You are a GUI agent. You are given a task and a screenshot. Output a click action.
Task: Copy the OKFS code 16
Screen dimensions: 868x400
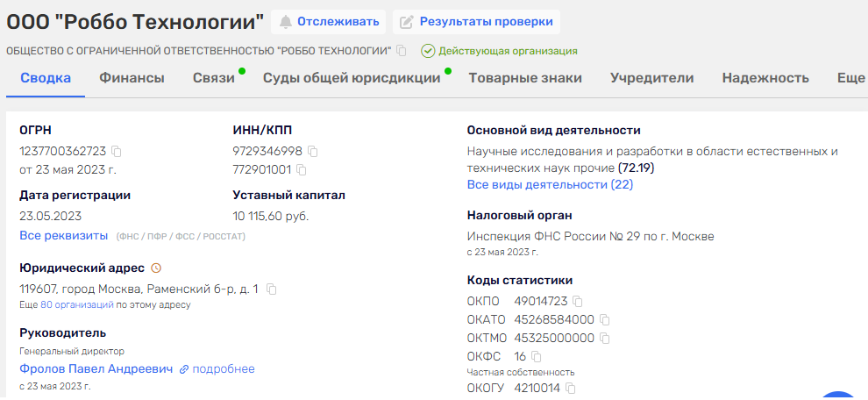tap(537, 356)
